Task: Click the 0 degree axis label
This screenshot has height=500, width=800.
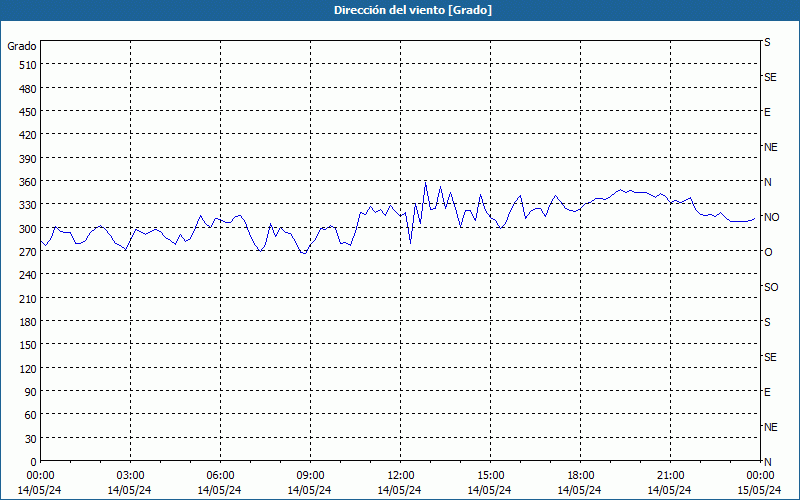Action: coord(34,462)
